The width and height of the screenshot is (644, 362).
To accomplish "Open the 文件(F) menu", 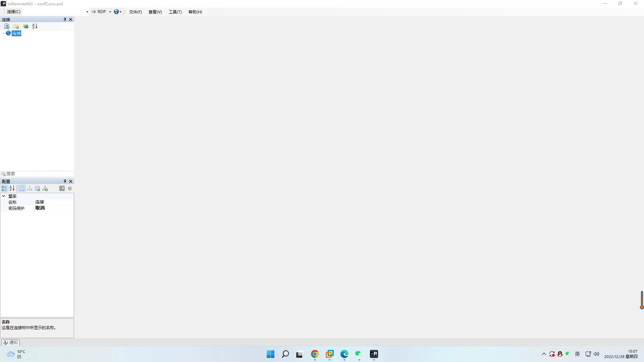I will [x=135, y=12].
